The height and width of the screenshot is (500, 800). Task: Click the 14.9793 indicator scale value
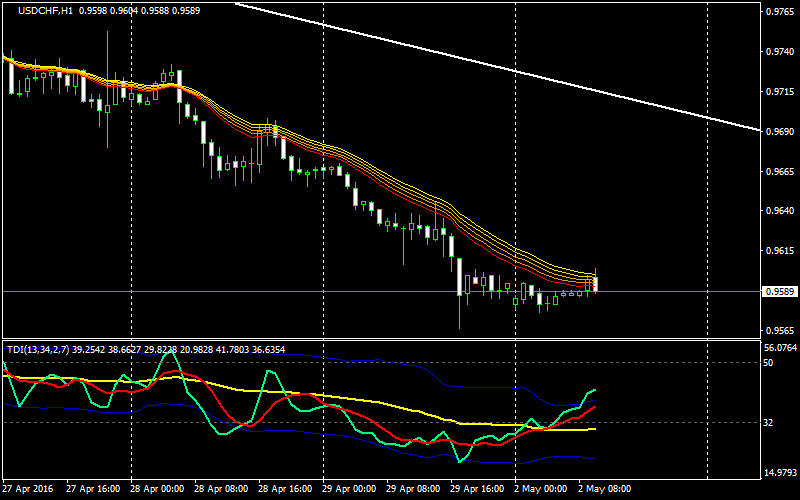pyautogui.click(x=779, y=473)
